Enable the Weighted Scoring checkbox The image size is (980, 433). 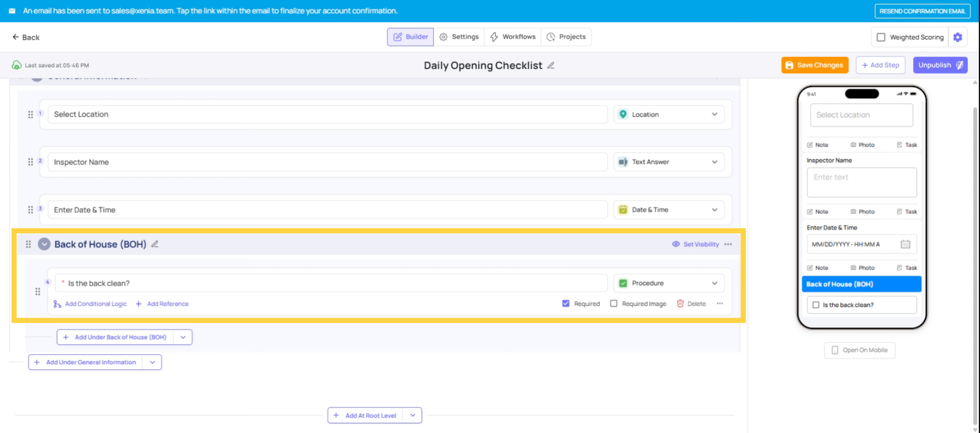point(880,37)
